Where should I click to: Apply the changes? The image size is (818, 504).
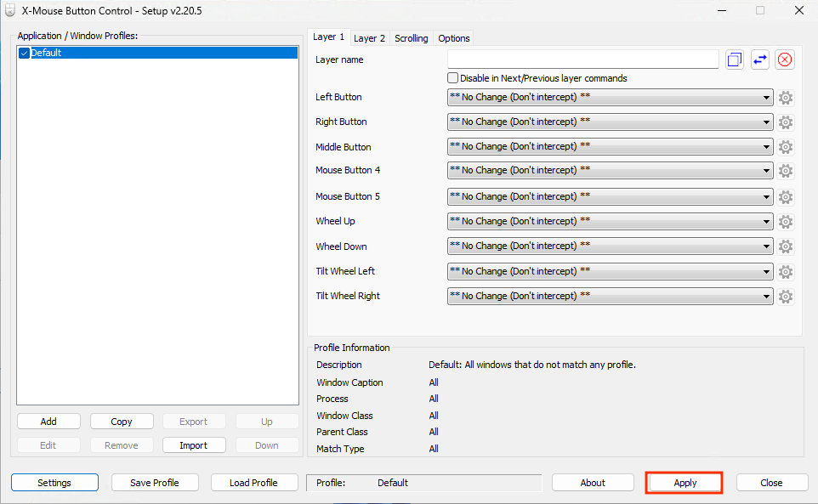coord(685,483)
